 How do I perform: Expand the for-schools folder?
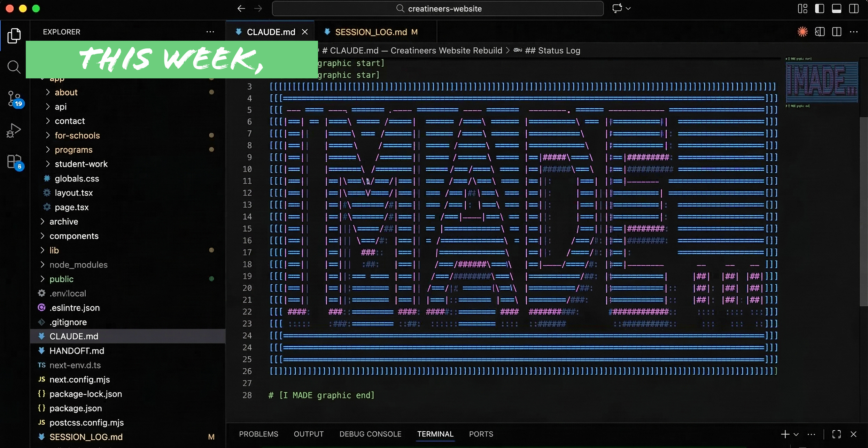pos(77,135)
